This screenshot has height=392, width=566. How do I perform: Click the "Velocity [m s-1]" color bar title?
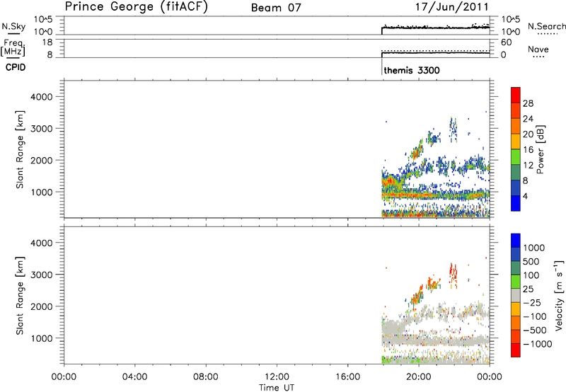[x=559, y=296]
